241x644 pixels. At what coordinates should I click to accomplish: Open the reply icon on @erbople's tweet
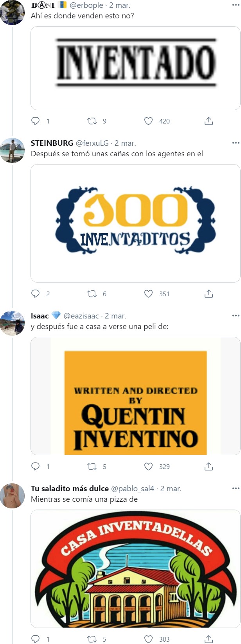coord(36,121)
